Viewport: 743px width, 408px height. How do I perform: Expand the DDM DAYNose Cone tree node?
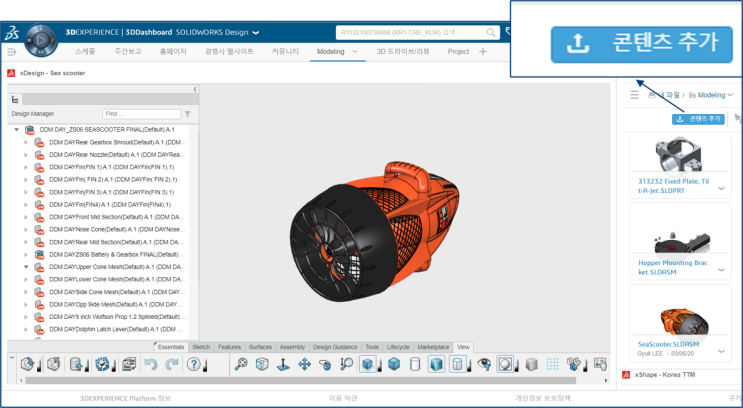point(26,229)
